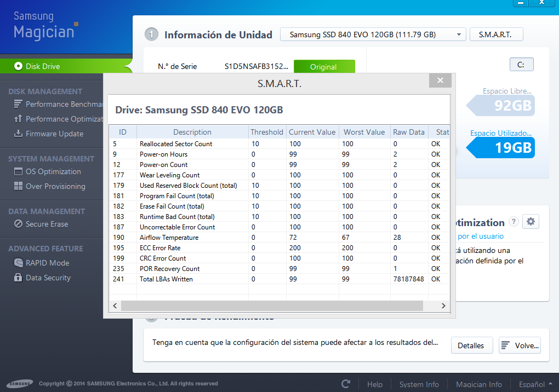Click the Volve... benchmark button

(x=520, y=345)
